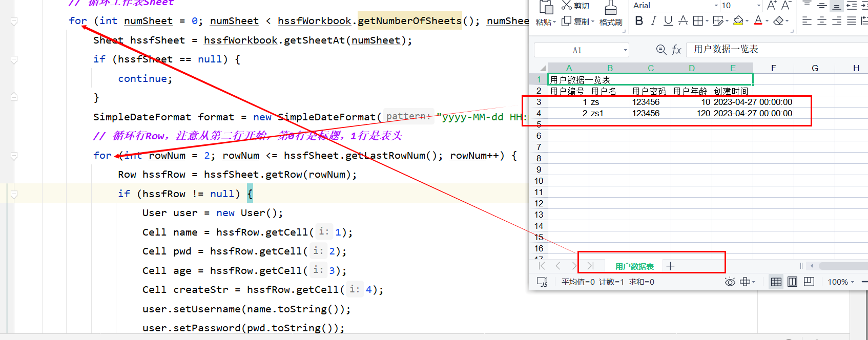Go to the next sheet tab arrow
The width and height of the screenshot is (868, 340).
[574, 266]
